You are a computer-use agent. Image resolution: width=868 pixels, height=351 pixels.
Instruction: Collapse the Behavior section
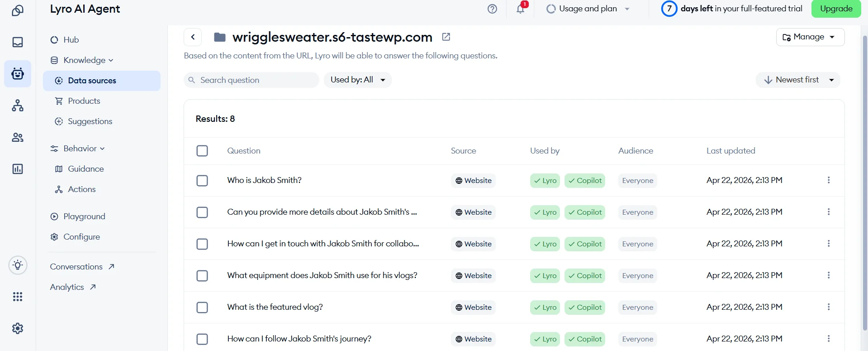(x=78, y=149)
